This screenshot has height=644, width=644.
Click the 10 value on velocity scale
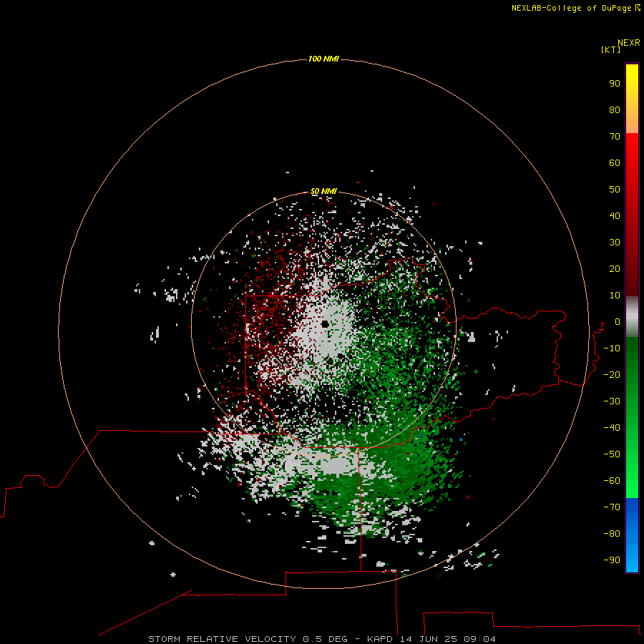coord(615,296)
